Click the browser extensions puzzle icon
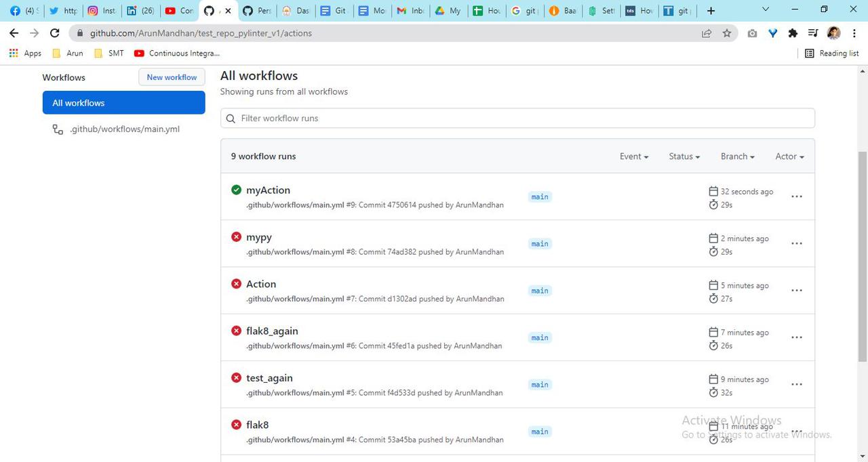 point(793,33)
